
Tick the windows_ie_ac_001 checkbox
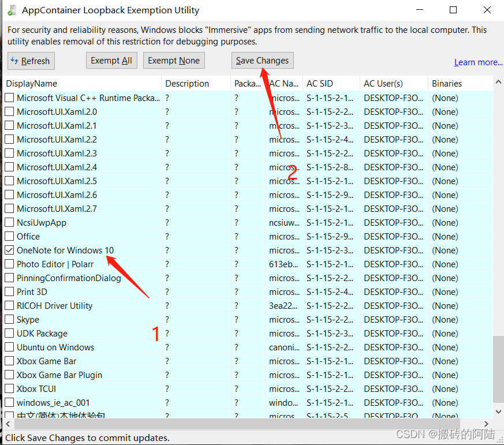coord(9,402)
